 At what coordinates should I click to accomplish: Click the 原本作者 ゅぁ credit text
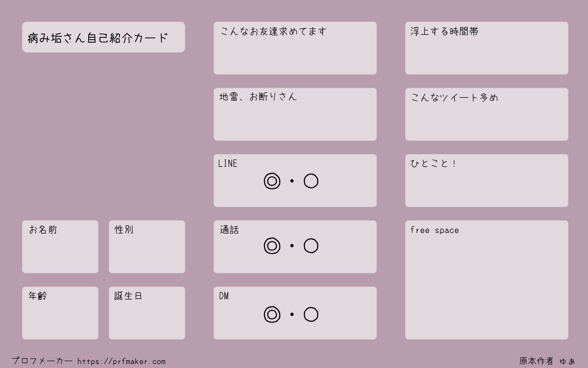coord(547,361)
